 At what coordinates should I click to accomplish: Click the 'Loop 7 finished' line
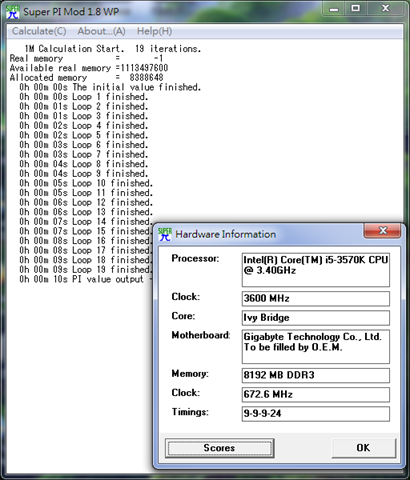tap(83, 155)
